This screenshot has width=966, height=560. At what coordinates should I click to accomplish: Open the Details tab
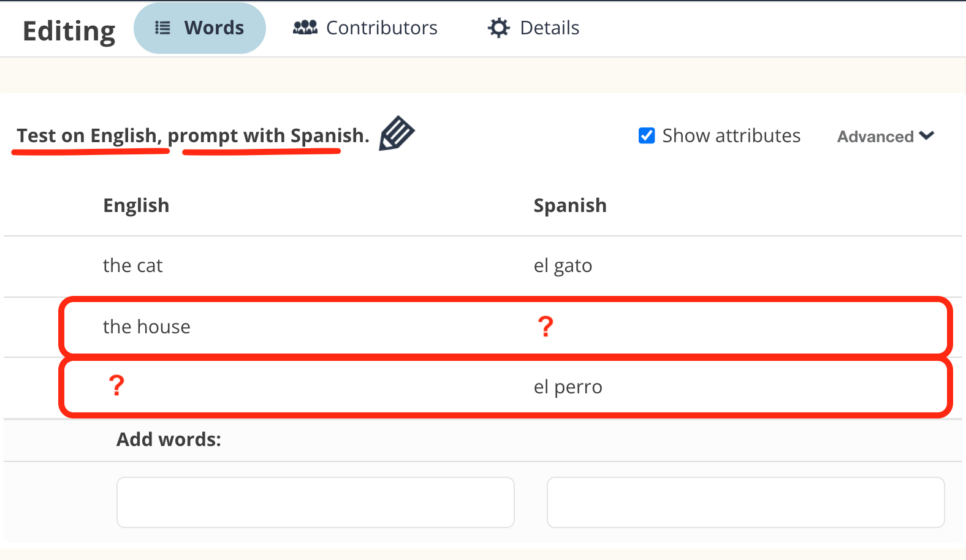549,28
